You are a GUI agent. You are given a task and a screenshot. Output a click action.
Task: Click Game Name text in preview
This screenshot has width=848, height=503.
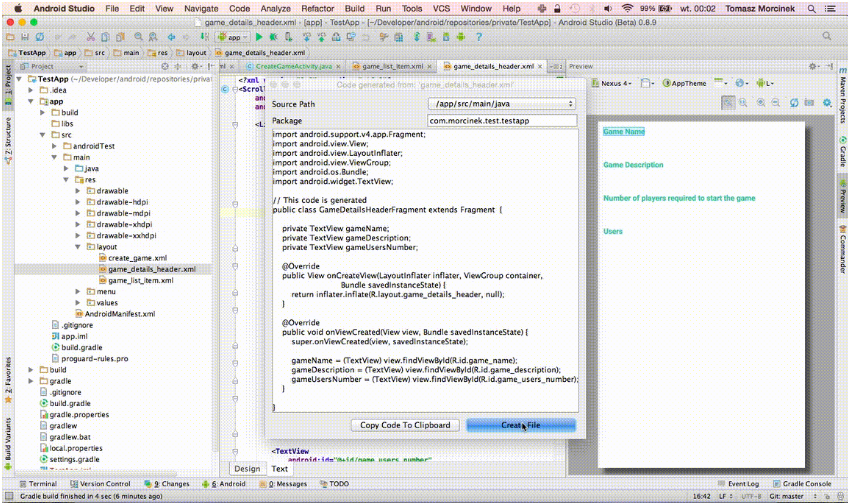tap(624, 131)
